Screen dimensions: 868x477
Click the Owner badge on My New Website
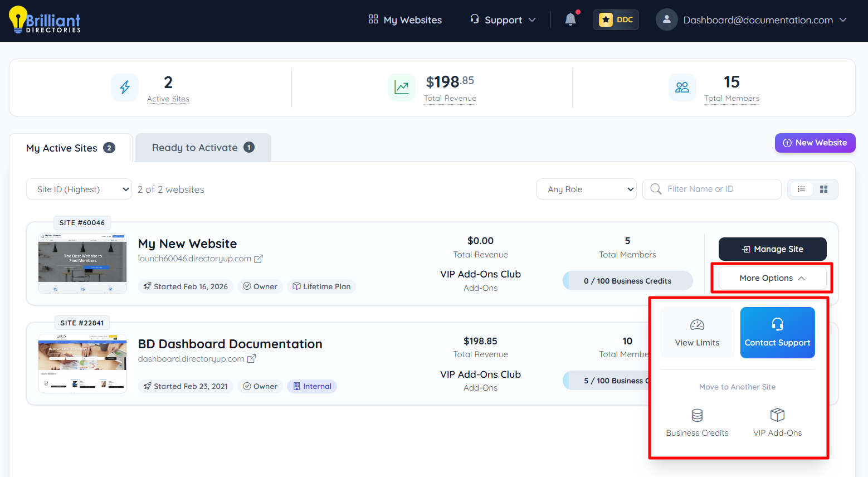click(x=260, y=286)
